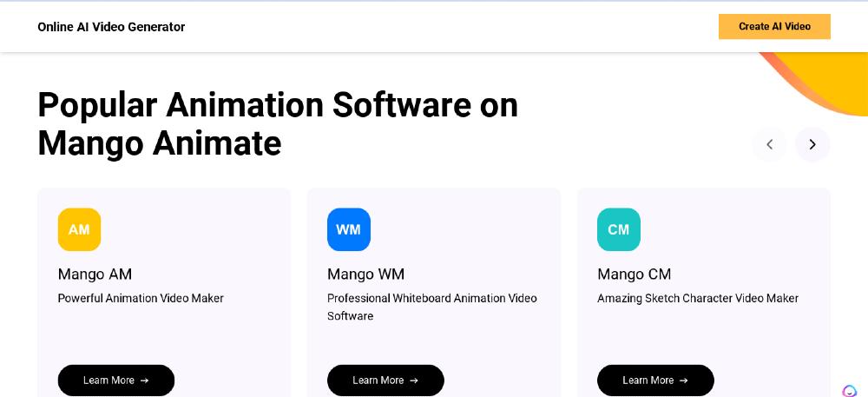Click arrow in Mango AM Learn More
This screenshot has width=868, height=397.
coord(144,380)
